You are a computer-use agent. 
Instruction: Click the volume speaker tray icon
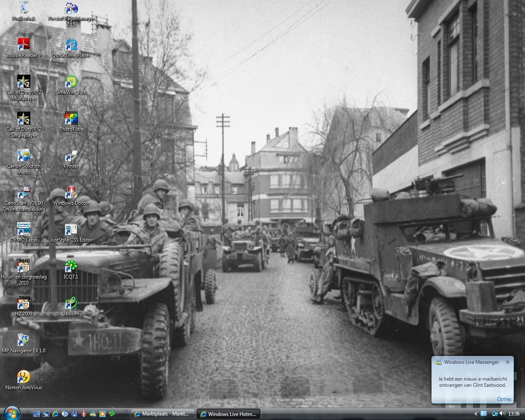(x=502, y=413)
